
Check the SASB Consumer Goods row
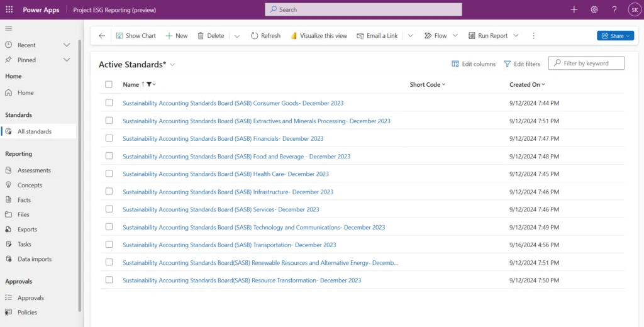tap(109, 103)
